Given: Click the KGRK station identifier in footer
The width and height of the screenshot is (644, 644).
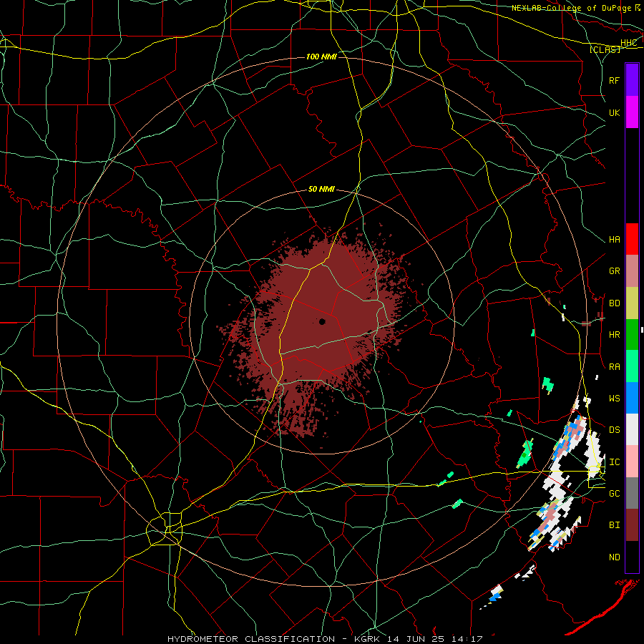Looking at the screenshot, I should click(x=368, y=639).
